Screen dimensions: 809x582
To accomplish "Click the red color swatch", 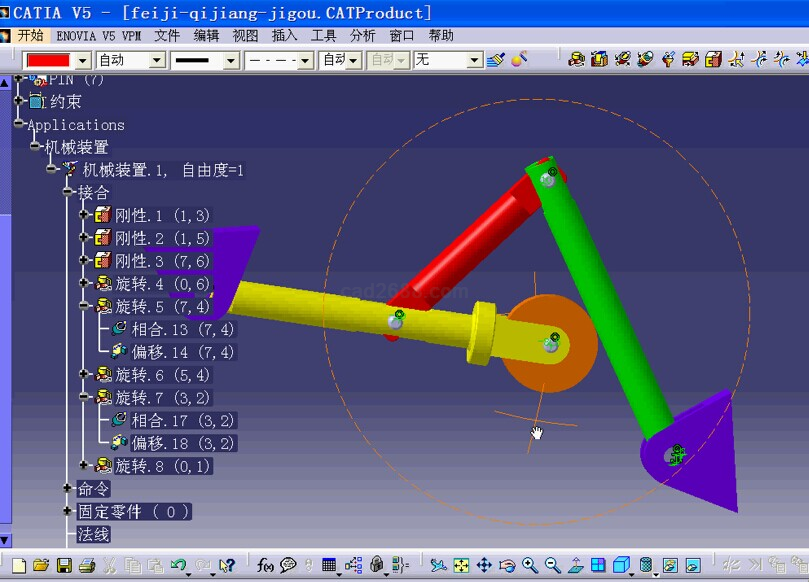I will tap(48, 60).
